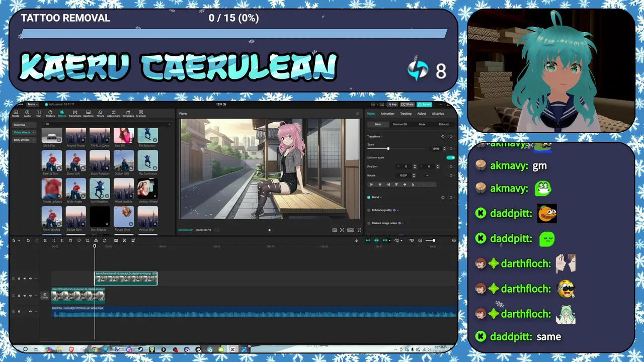
Task: Collapse the Transform section
Action: (x=382, y=137)
